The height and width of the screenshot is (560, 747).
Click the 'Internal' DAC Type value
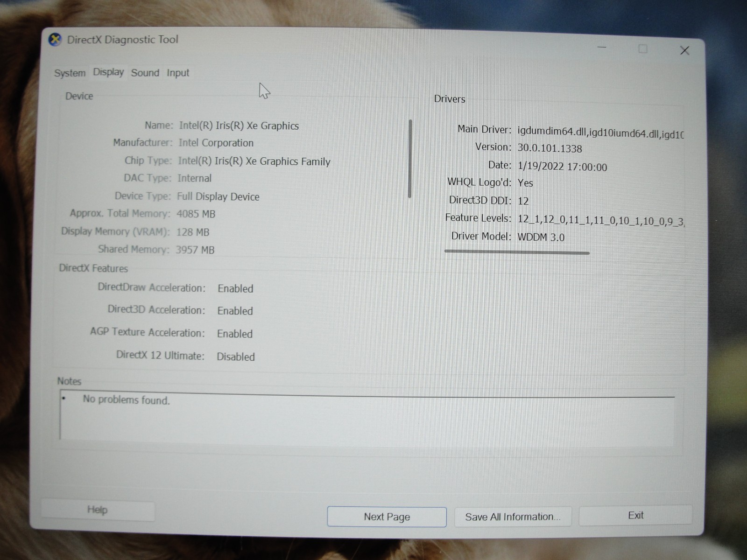[194, 178]
